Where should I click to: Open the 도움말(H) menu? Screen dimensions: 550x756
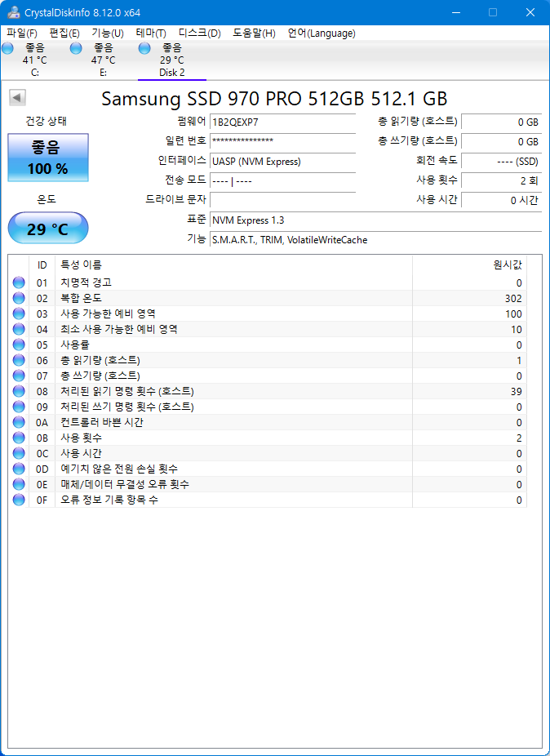254,33
